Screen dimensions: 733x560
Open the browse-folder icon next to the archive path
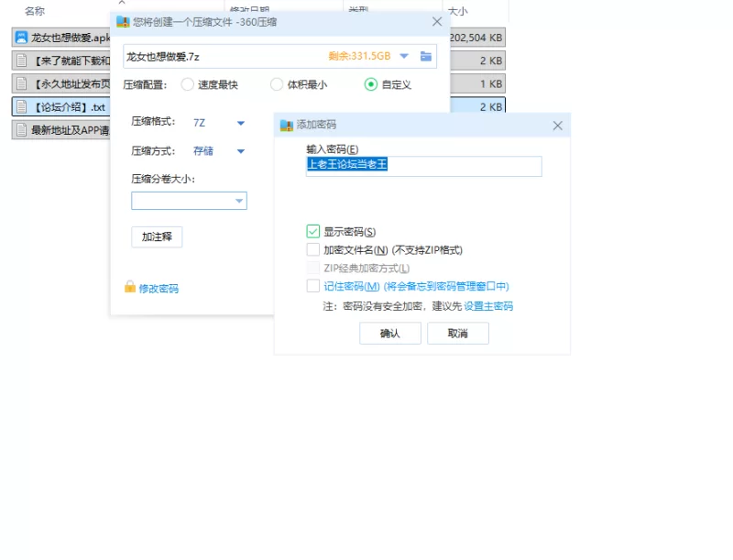pyautogui.click(x=426, y=57)
